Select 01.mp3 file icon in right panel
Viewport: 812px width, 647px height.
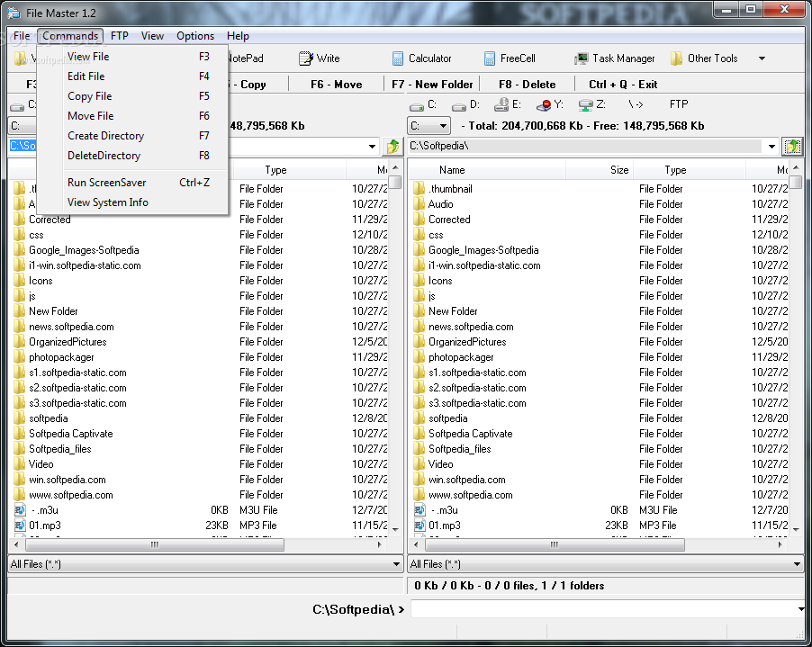[420, 526]
